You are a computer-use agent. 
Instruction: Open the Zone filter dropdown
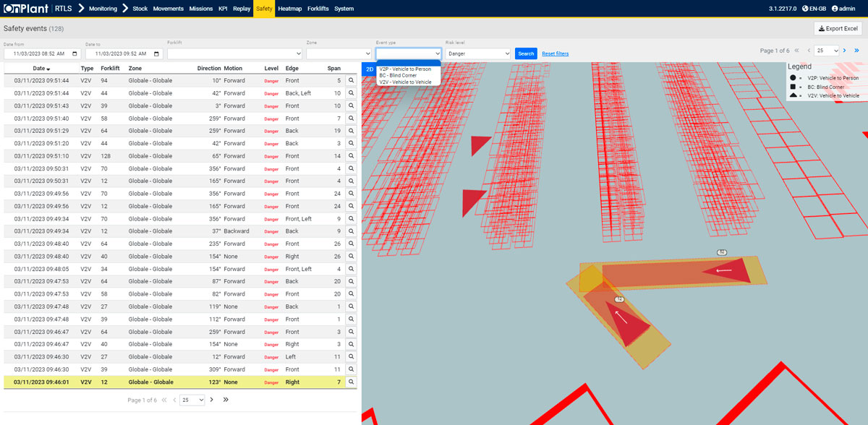338,53
